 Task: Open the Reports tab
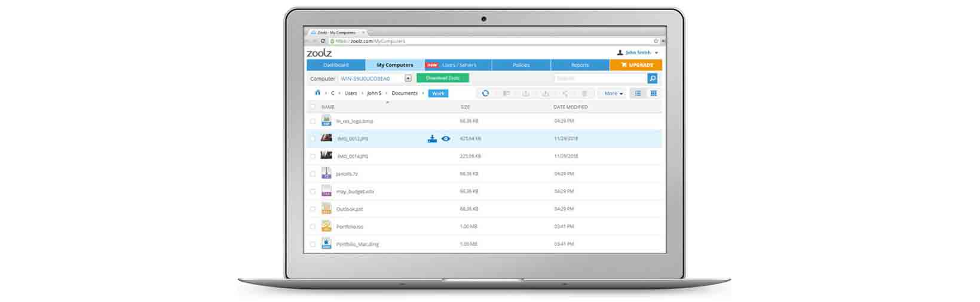pos(580,65)
